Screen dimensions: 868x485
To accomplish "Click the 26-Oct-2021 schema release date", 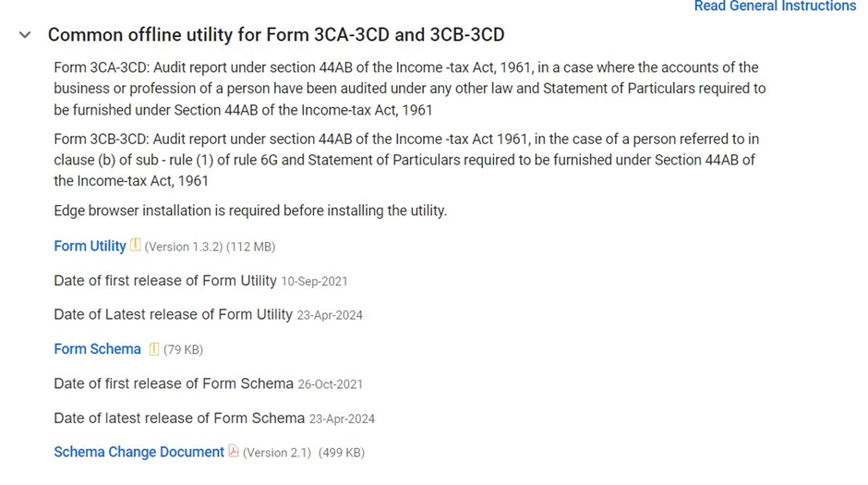I will [330, 383].
